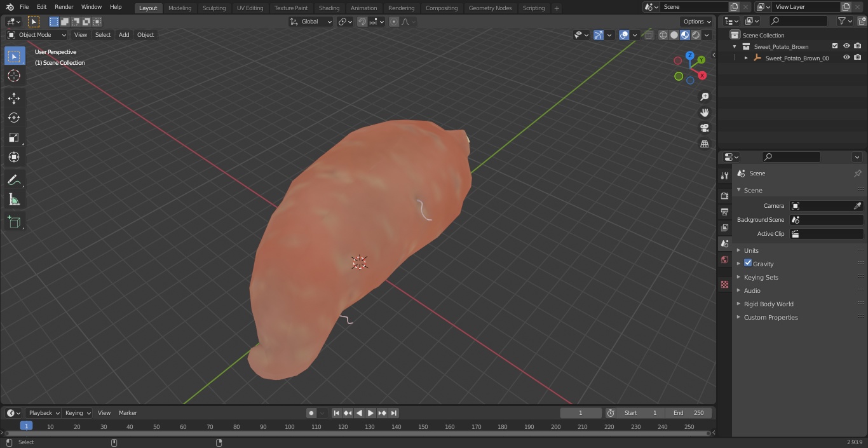This screenshot has height=448, width=868.
Task: Jump to previous keyframe
Action: [x=348, y=413]
